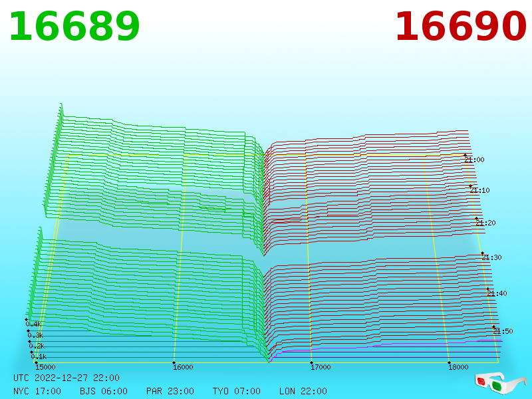The image size is (532, 399).
Task: Click the green bid price 16689
Action: (x=74, y=27)
